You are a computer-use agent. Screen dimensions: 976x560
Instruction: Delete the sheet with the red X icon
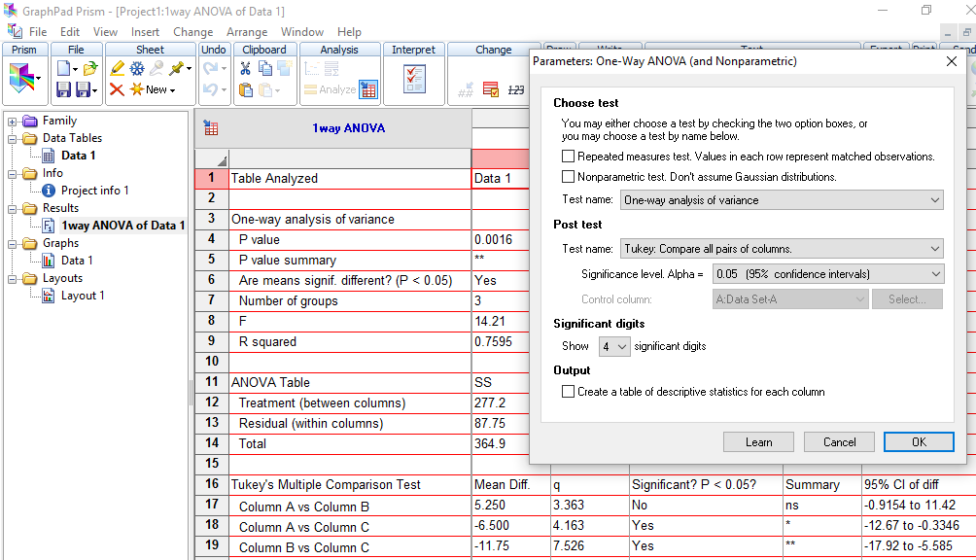tap(117, 89)
